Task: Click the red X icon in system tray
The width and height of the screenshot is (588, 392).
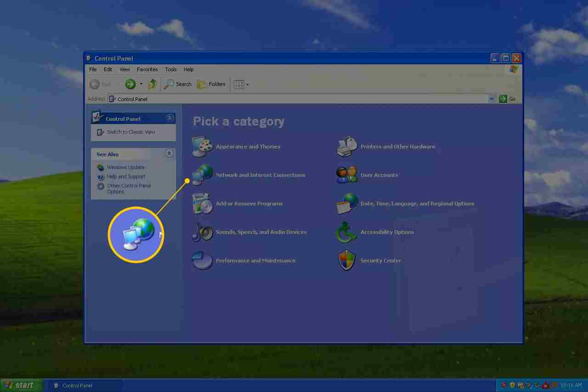Action: point(546,385)
